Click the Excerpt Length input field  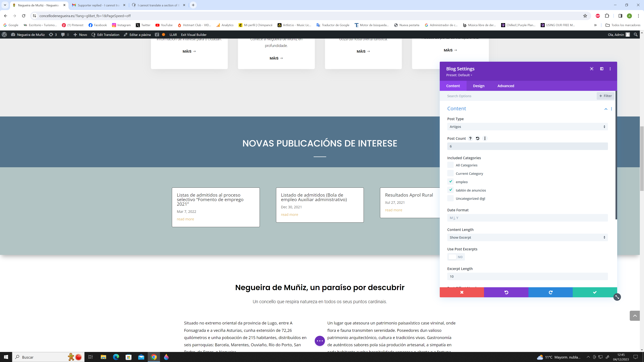pos(527,276)
